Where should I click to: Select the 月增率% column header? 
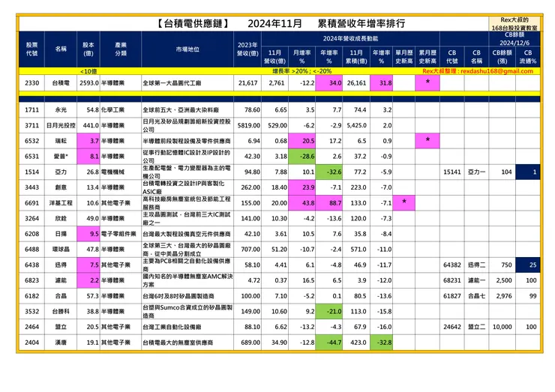(x=302, y=57)
